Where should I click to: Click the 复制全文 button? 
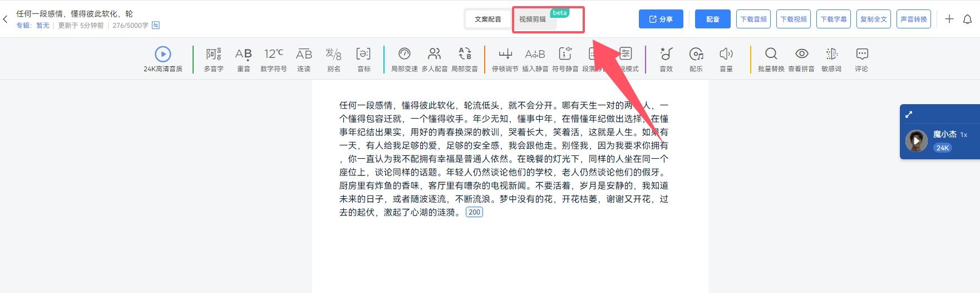pyautogui.click(x=874, y=19)
